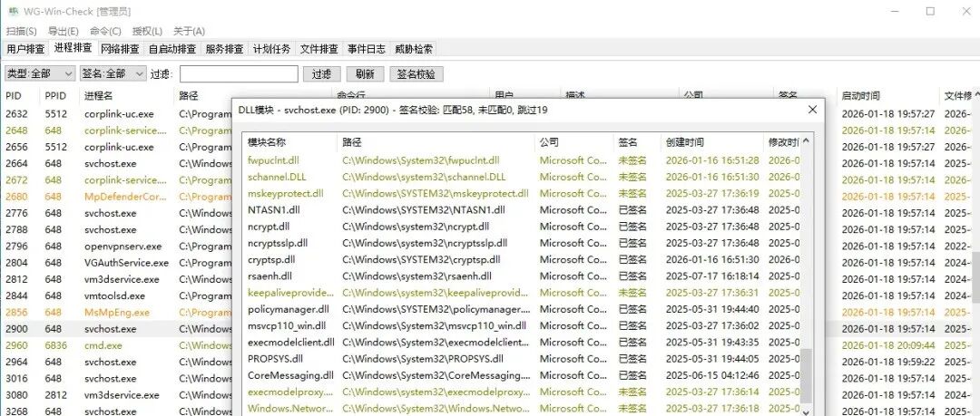Focus the 过滤 text input field
This screenshot has height=416, width=980.
point(239,73)
